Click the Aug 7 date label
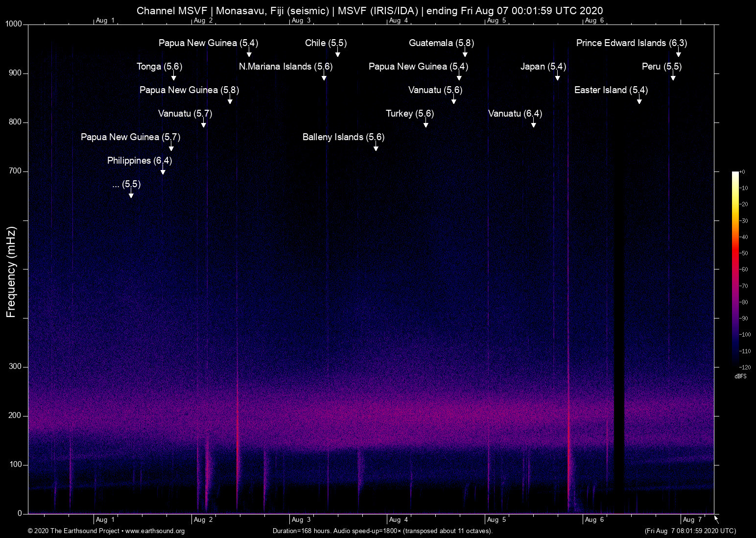This screenshot has width=756, height=538. tap(692, 520)
